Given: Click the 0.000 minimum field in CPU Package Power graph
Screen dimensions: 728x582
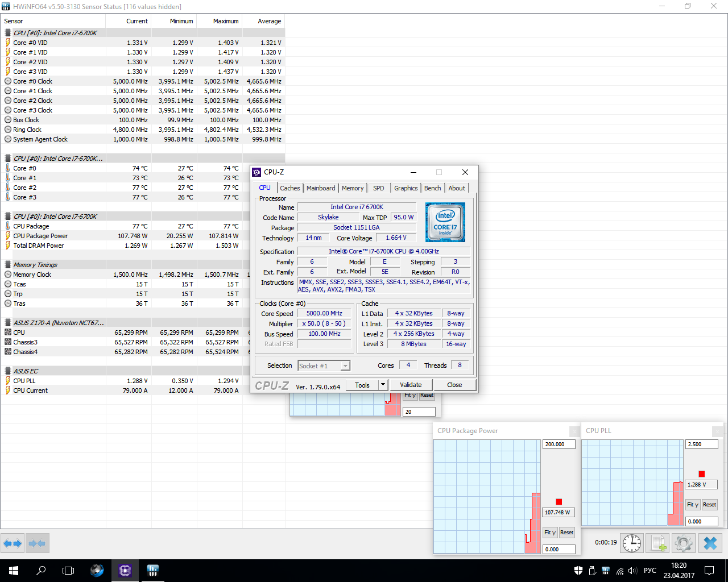Looking at the screenshot, I should tap(559, 550).
